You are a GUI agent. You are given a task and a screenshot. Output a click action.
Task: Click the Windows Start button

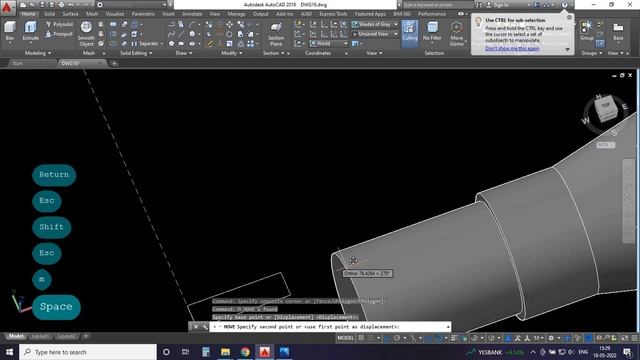(9, 352)
